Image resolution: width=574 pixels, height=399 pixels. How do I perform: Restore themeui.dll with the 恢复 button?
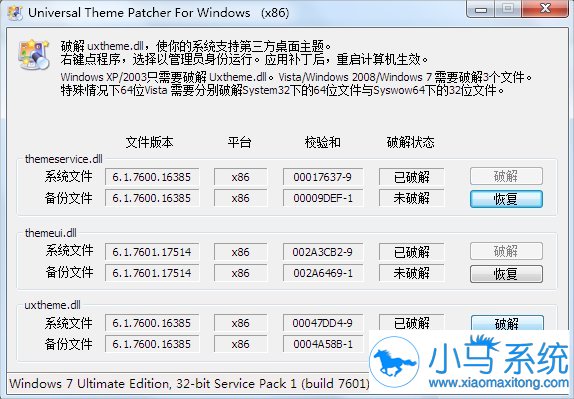[x=506, y=273]
